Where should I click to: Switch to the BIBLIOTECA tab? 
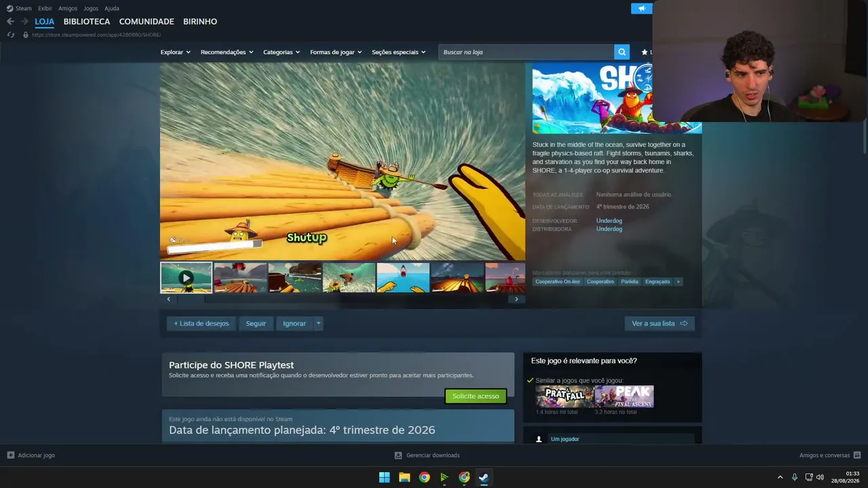(x=87, y=22)
